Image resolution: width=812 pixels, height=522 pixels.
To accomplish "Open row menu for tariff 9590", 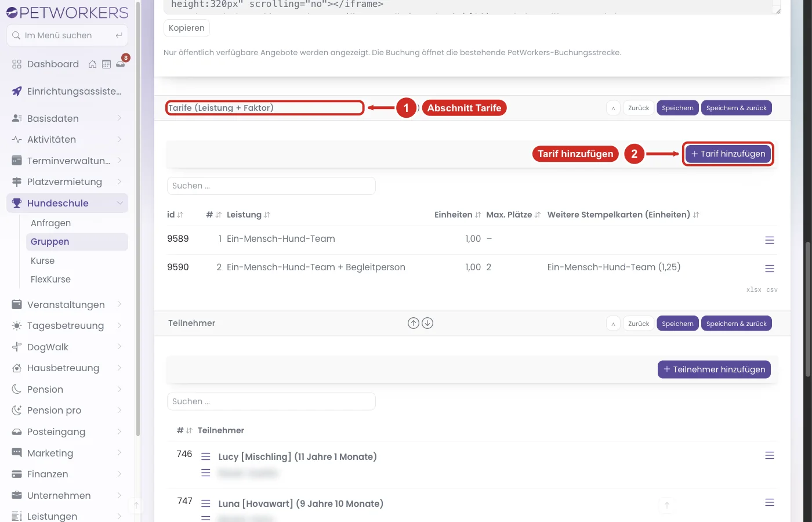I will tap(770, 269).
